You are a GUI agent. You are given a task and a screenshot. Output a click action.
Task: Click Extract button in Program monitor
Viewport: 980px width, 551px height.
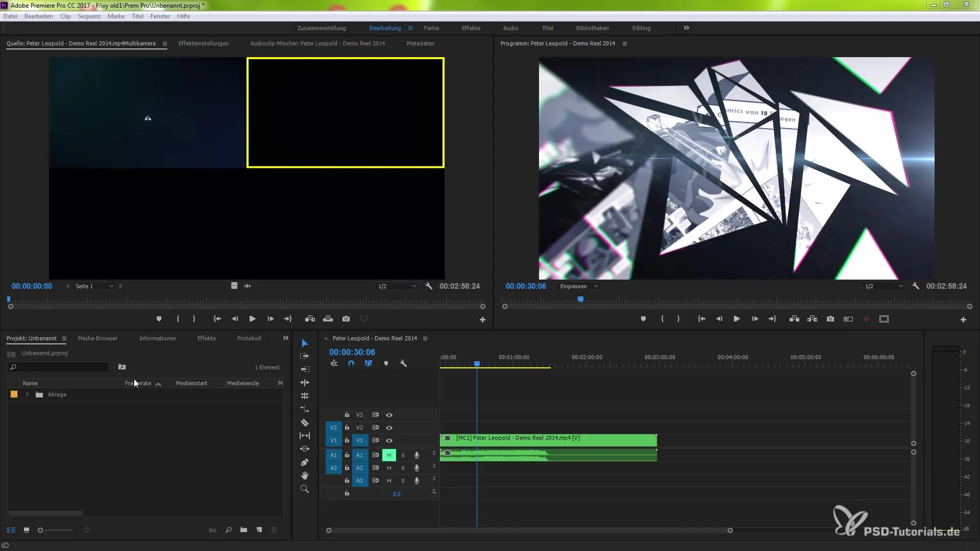pyautogui.click(x=813, y=319)
